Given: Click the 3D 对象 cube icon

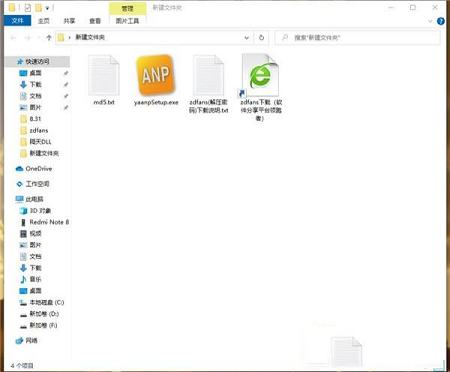Looking at the screenshot, I should pos(23,211).
